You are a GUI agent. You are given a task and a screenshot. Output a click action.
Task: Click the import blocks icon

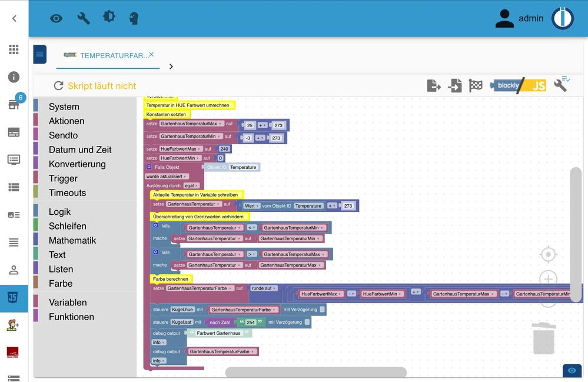coord(455,86)
